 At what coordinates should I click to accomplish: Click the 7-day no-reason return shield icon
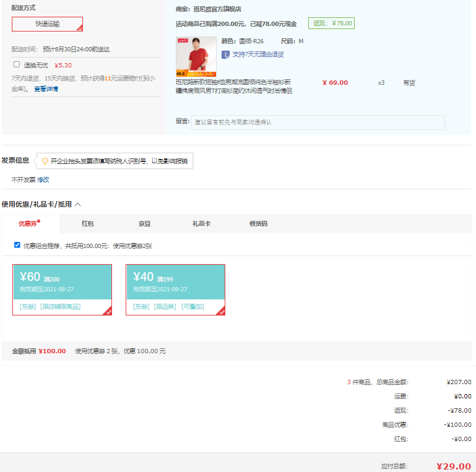pos(225,54)
